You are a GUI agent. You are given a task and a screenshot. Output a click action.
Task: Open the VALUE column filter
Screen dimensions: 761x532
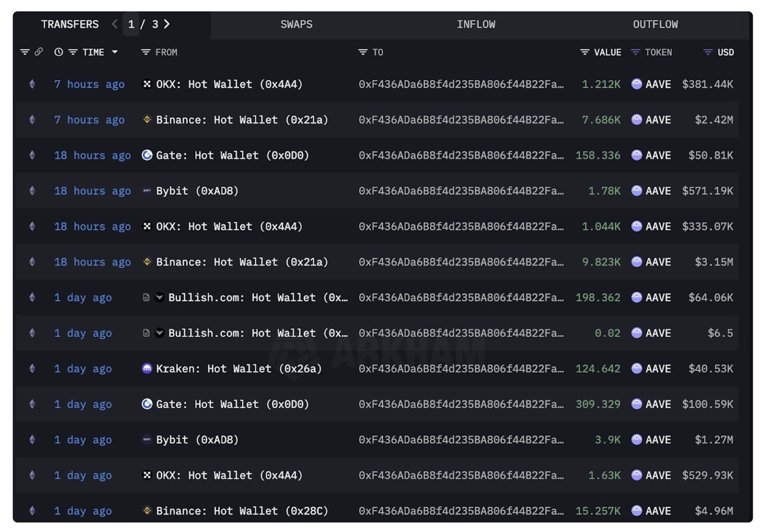pos(585,52)
